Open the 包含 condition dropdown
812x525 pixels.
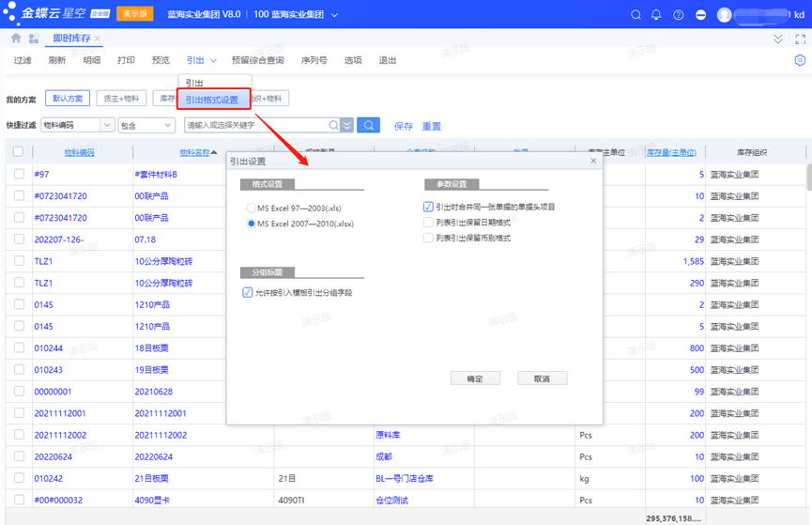(167, 125)
